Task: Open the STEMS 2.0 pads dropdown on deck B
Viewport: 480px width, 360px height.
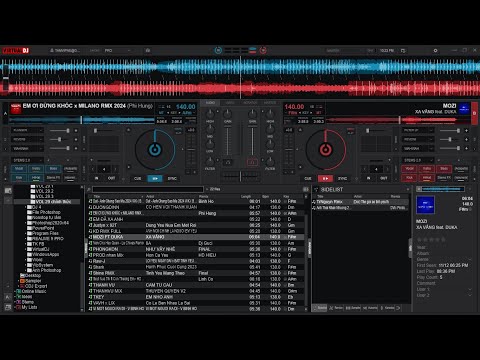Action: click(418, 160)
